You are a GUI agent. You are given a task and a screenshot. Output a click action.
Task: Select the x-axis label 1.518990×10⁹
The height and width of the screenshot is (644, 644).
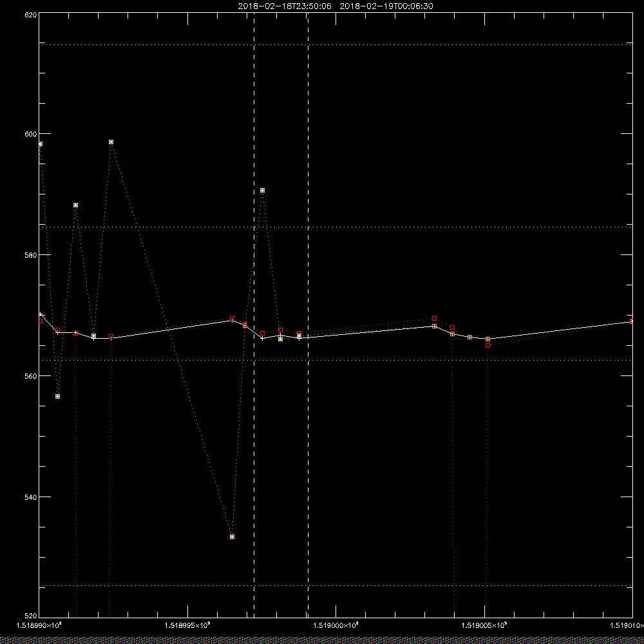pyautogui.click(x=39, y=625)
